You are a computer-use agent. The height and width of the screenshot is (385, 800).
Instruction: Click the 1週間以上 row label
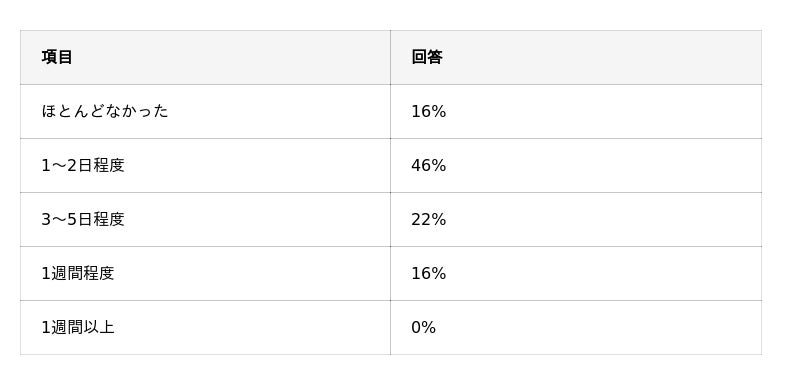point(78,327)
